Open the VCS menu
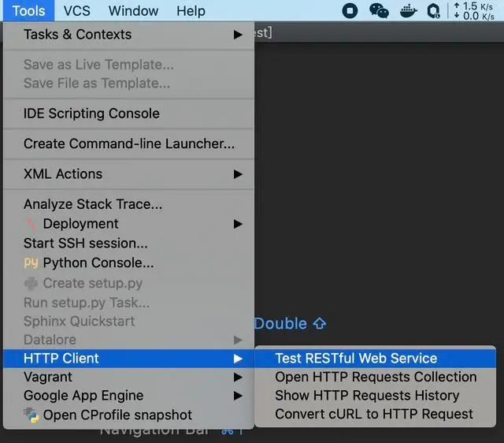This screenshot has height=443, width=504. tap(77, 10)
